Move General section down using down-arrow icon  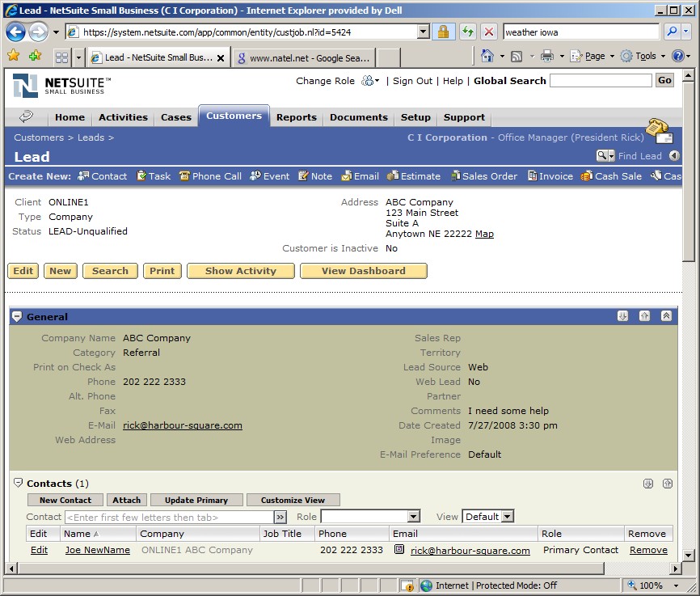(x=622, y=316)
